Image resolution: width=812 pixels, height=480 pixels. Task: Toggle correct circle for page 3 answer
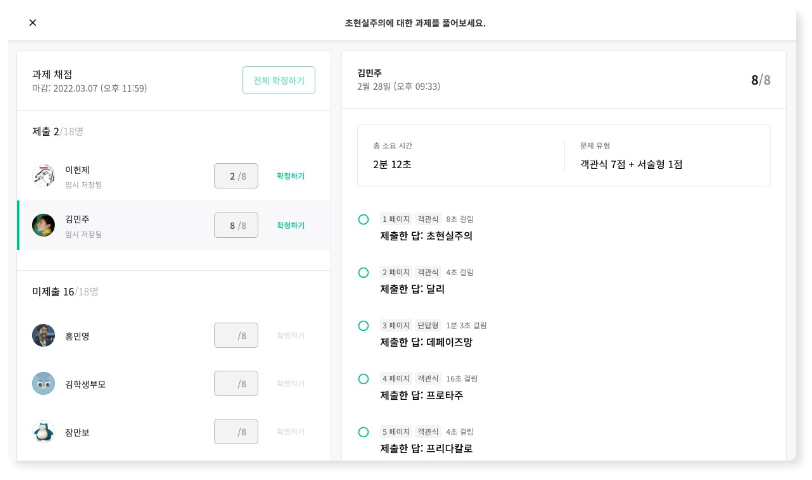(x=364, y=326)
